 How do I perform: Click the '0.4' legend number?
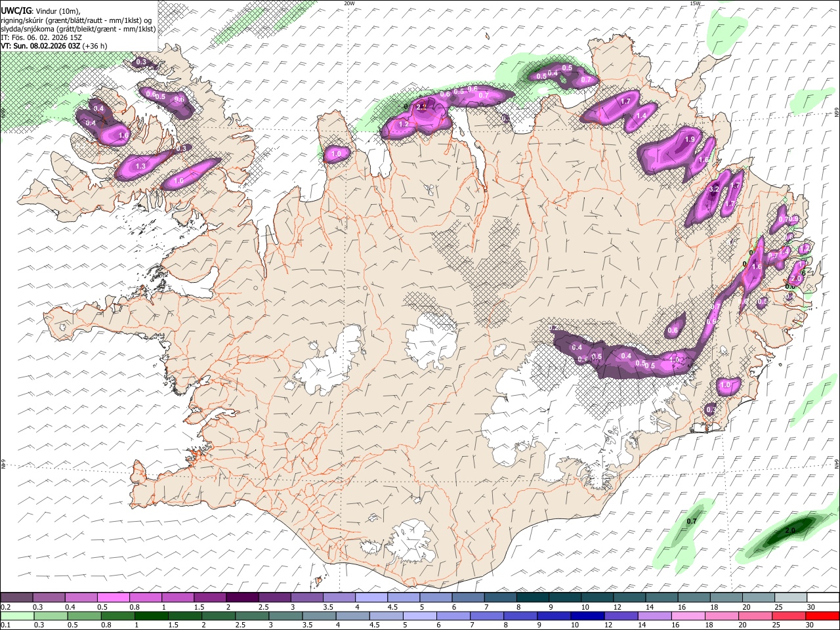coord(70,607)
